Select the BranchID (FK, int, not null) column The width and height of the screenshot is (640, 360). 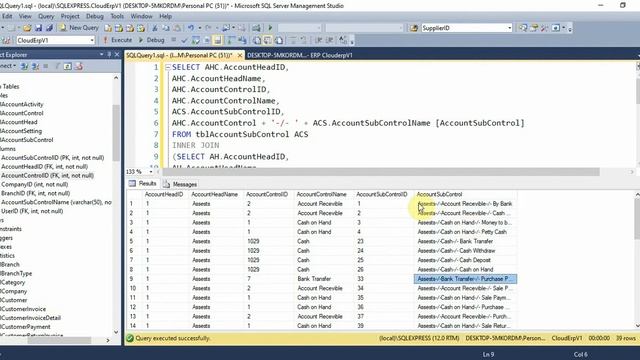click(36, 193)
